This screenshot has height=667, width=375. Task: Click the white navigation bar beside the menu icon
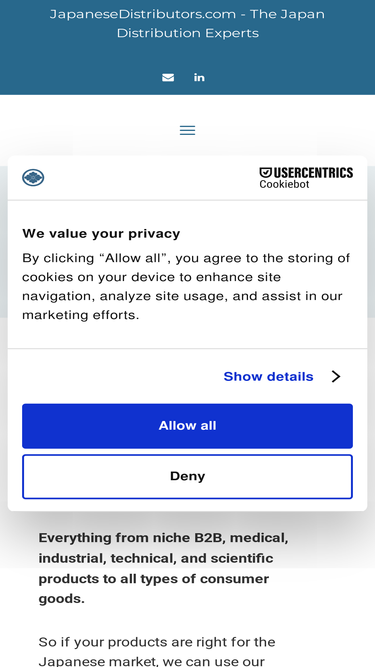(x=276, y=130)
